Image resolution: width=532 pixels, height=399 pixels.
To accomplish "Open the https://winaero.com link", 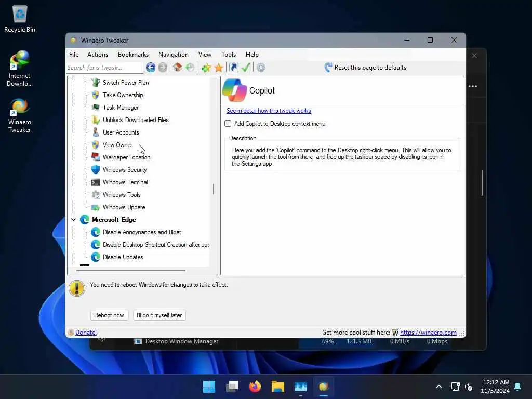I will click(428, 332).
